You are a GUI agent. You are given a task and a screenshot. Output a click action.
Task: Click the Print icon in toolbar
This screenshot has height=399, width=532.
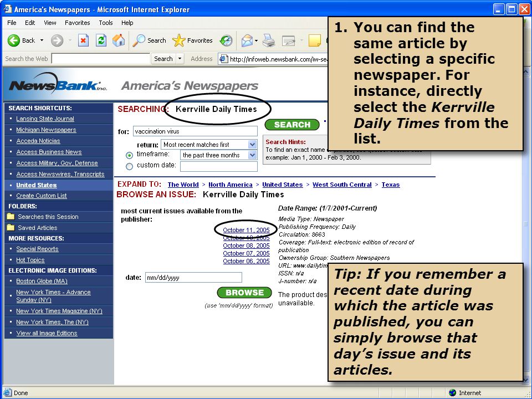pyautogui.click(x=269, y=40)
